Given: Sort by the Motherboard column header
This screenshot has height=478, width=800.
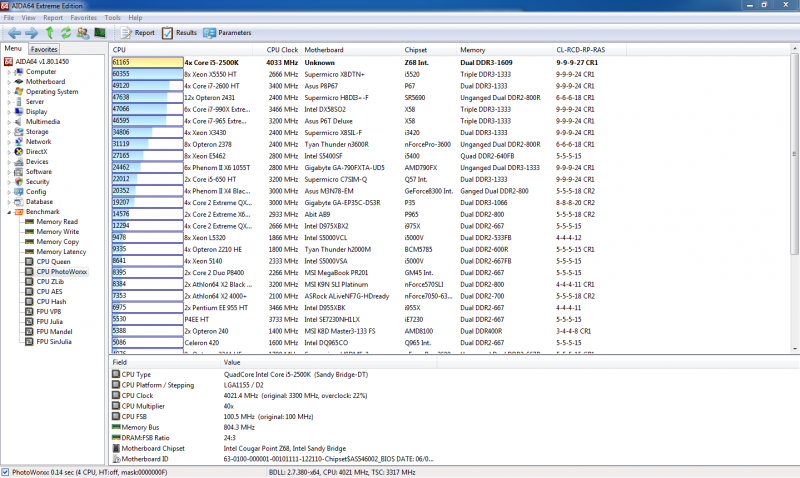Looking at the screenshot, I should (352, 50).
